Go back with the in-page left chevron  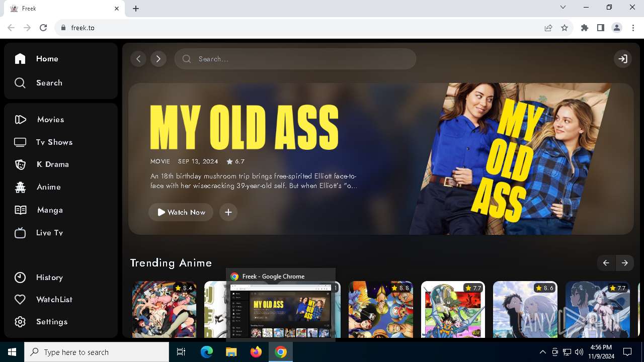point(138,59)
